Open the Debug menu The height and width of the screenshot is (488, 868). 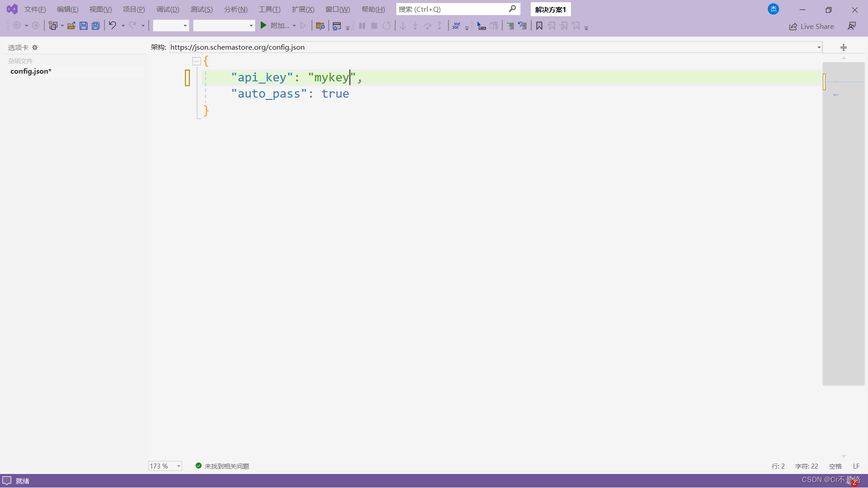tap(168, 9)
